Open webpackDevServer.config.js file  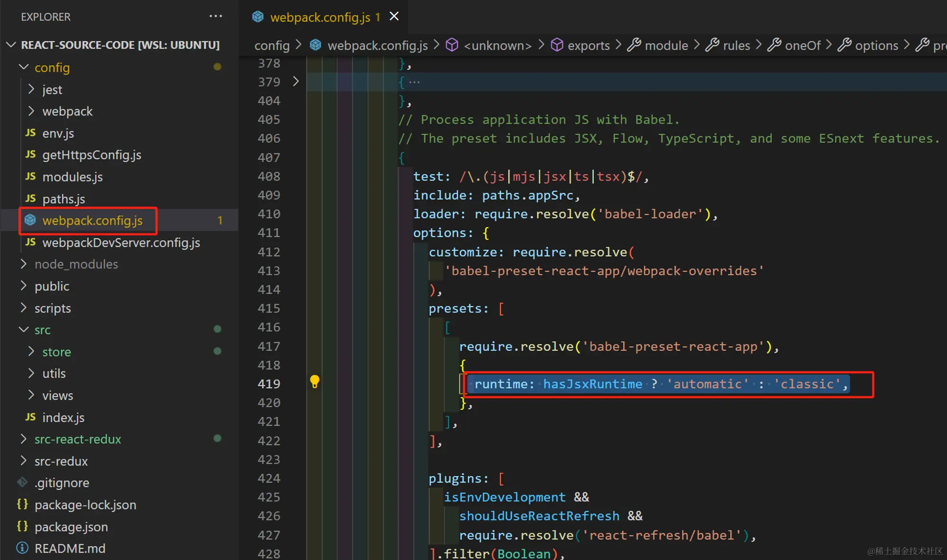point(121,242)
